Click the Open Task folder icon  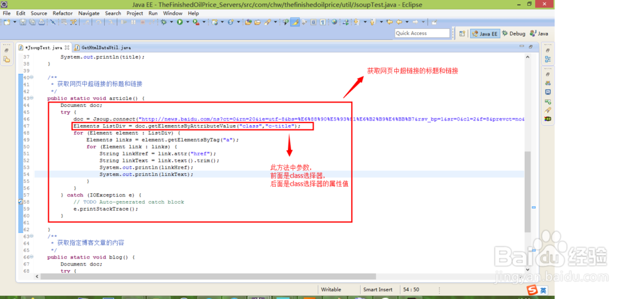point(258,22)
